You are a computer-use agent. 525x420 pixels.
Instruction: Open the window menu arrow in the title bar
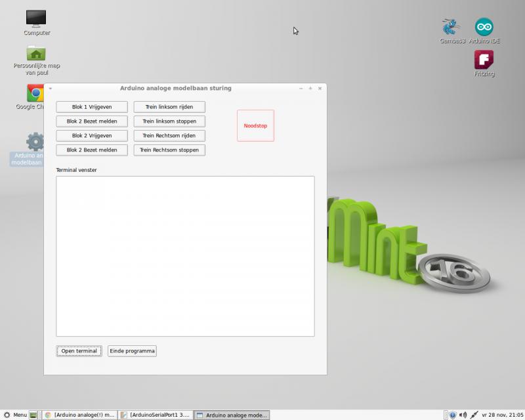coord(51,89)
